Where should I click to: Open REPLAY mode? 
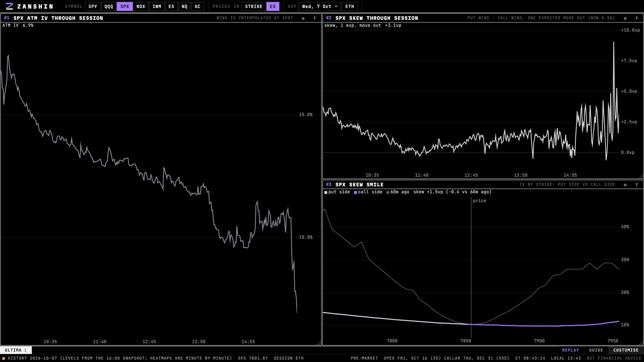click(x=571, y=350)
